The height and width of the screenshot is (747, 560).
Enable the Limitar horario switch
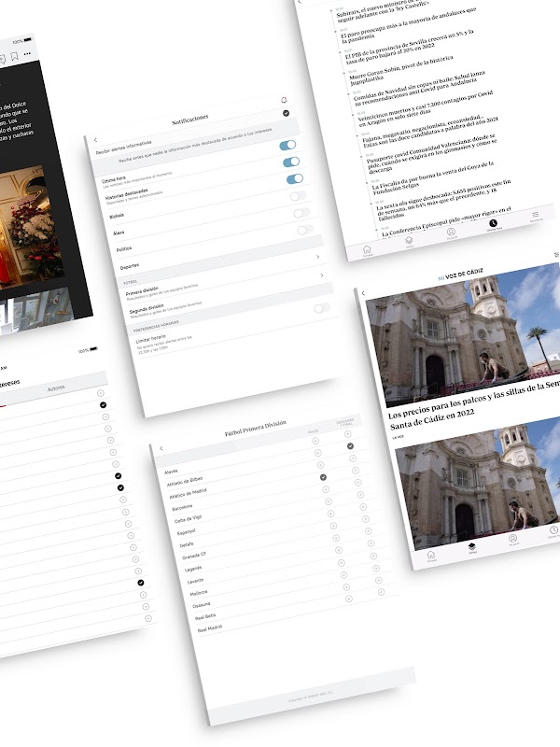tap(322, 308)
